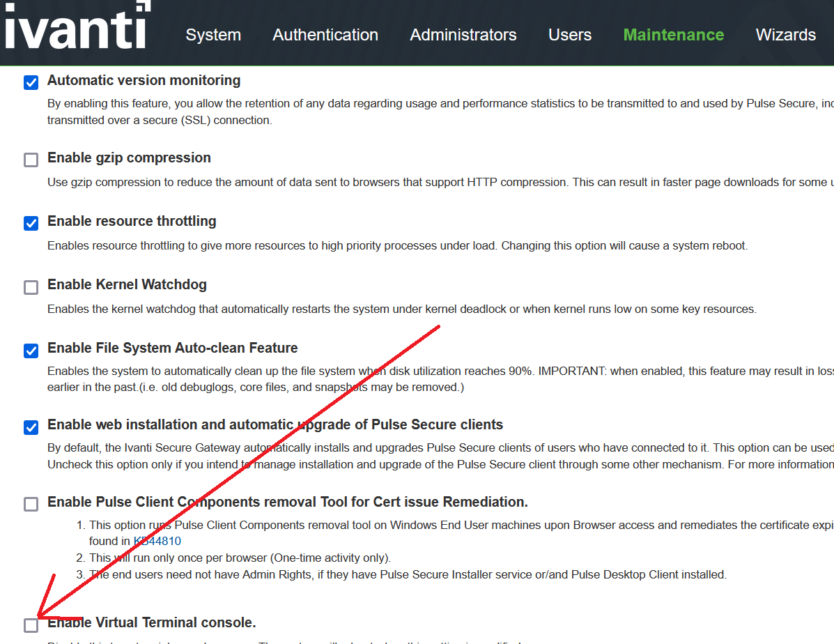Open the KB44810 article link
The height and width of the screenshot is (644, 834).
coord(157,541)
